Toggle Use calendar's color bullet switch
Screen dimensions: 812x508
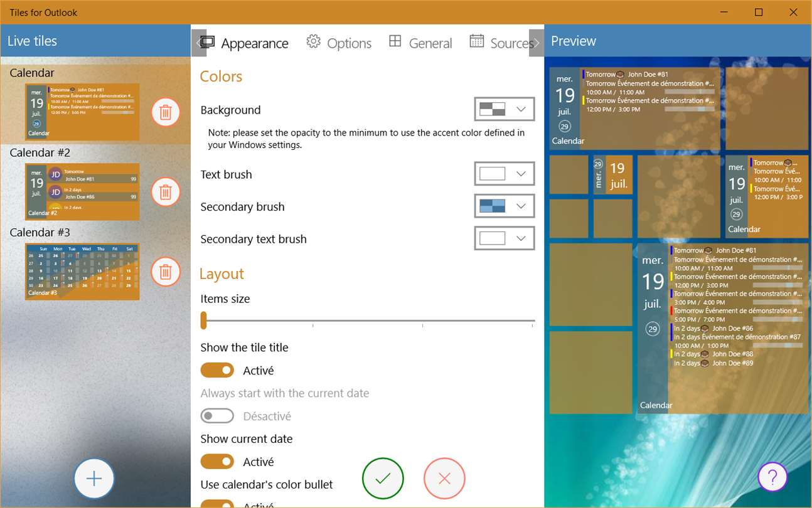click(x=217, y=504)
